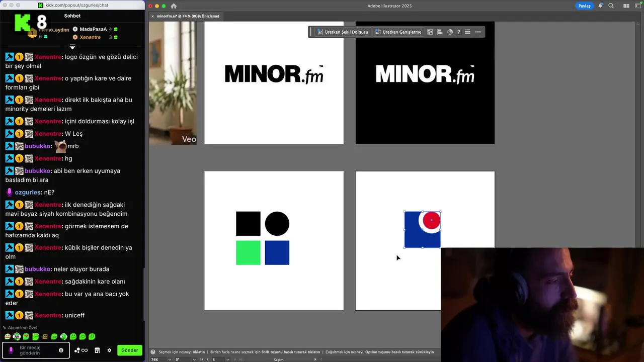Collapse the chat leaderboard arrow

(72, 47)
